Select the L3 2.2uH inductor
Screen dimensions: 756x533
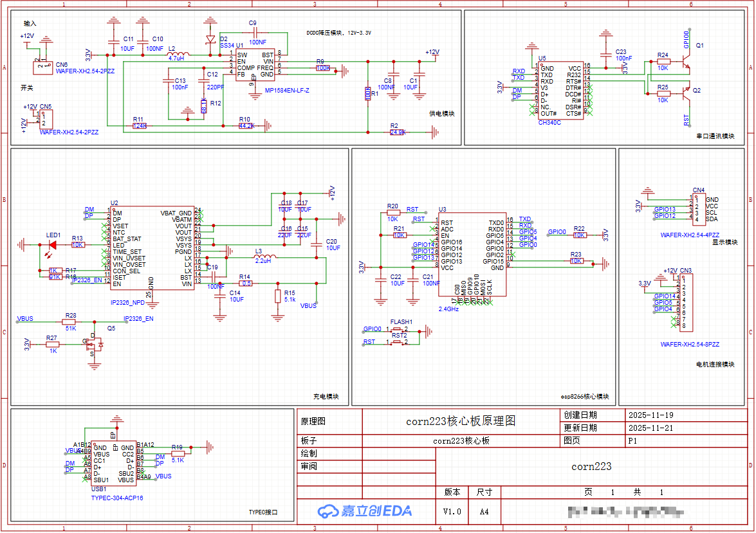[263, 257]
